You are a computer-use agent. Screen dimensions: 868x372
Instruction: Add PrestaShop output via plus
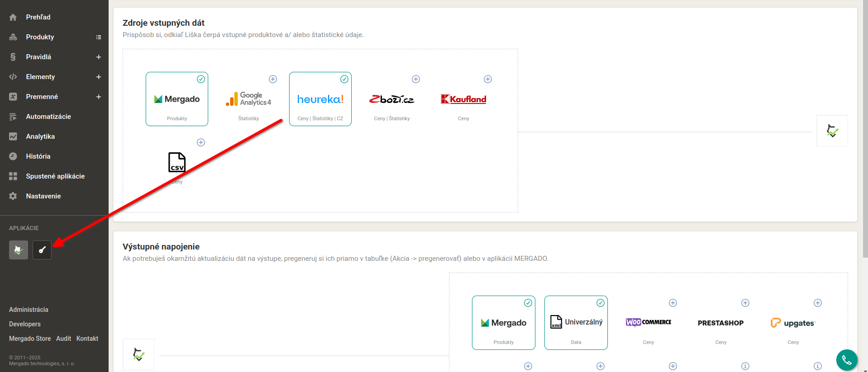[x=745, y=303]
